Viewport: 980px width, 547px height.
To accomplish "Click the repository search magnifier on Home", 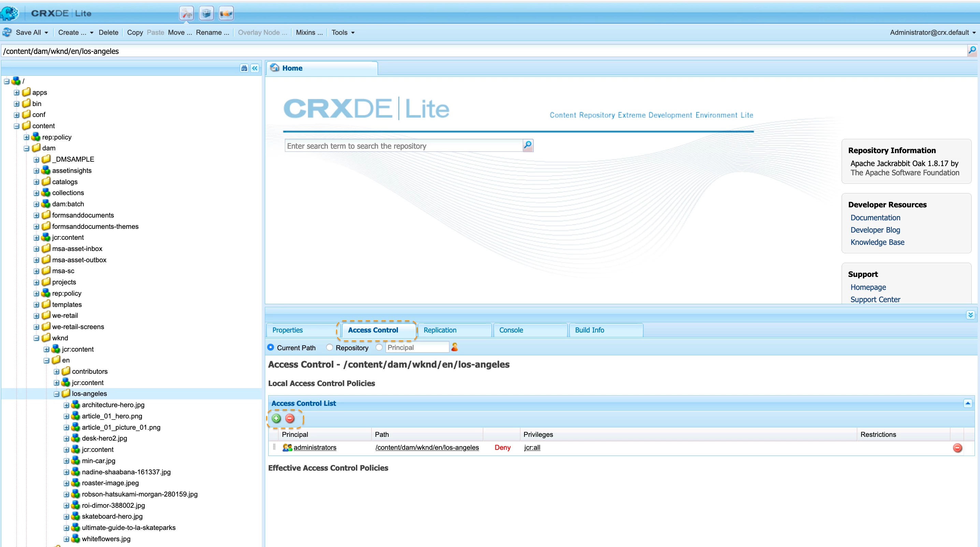I will pos(528,145).
